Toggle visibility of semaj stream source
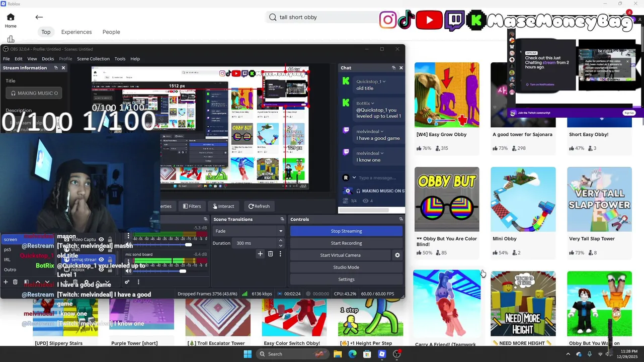 tap(101, 259)
